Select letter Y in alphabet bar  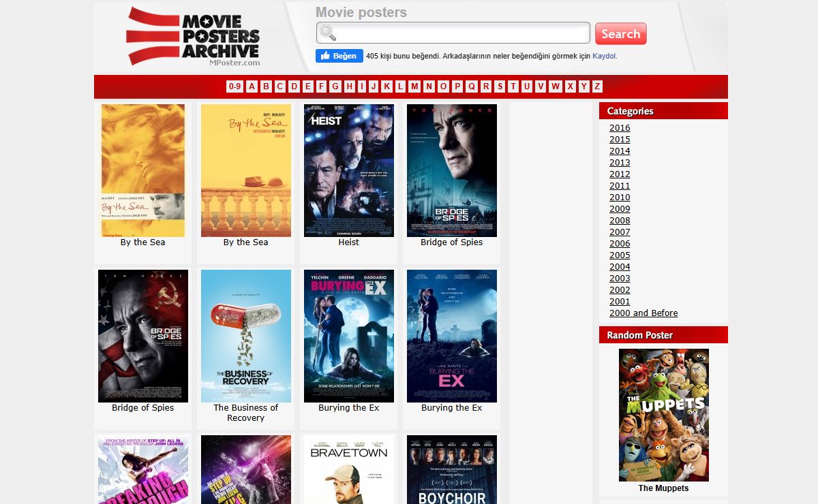584,86
